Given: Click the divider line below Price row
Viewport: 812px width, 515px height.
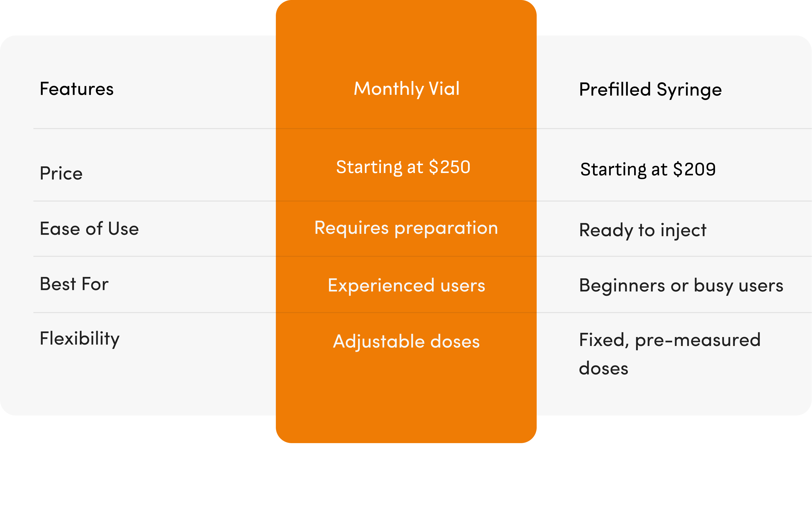Looking at the screenshot, I should (x=423, y=201).
